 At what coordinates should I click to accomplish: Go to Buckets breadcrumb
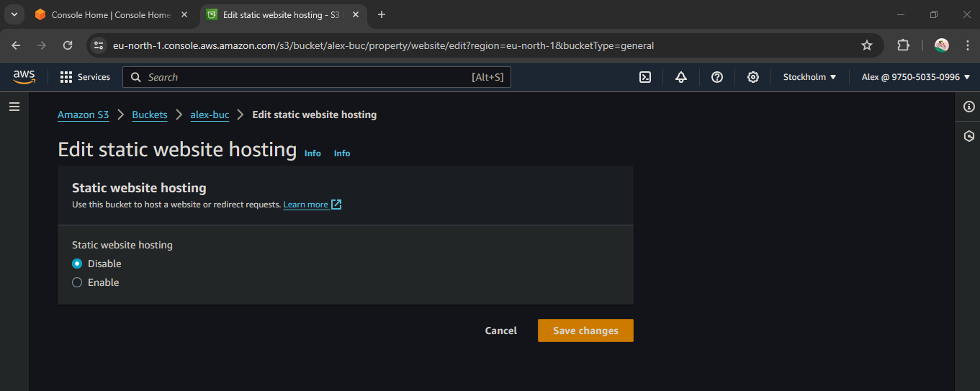pyautogui.click(x=150, y=114)
